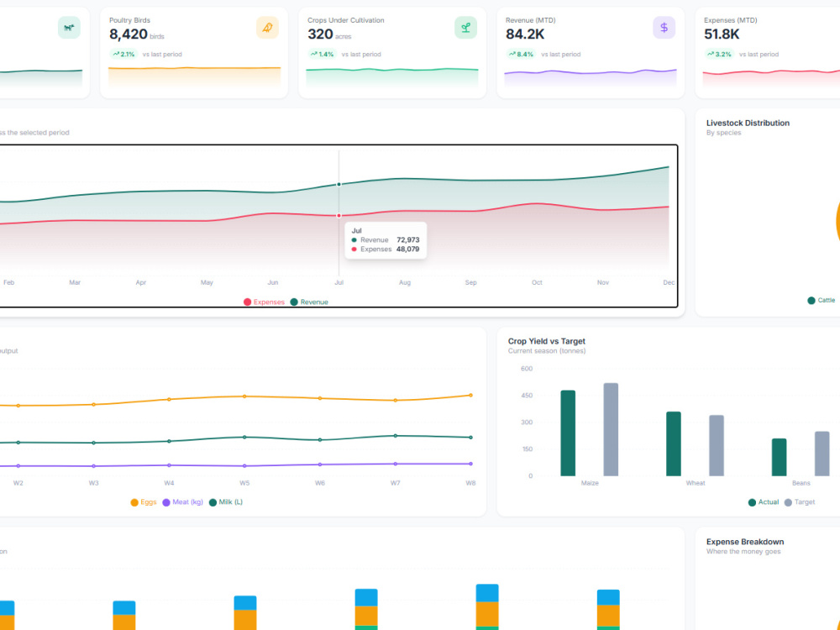
Task: Click the Eggs data point at W8
Action: coord(471,396)
